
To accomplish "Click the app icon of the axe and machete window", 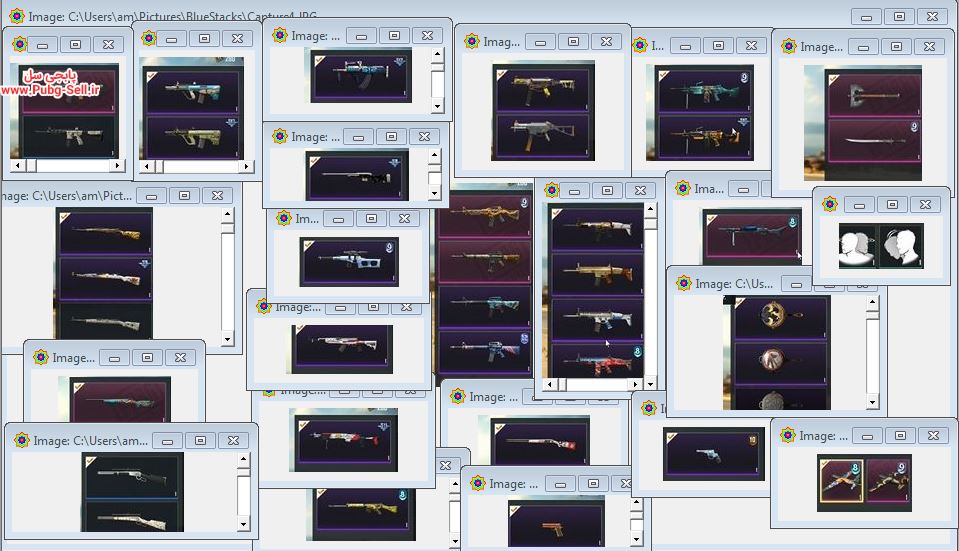I will (x=789, y=46).
